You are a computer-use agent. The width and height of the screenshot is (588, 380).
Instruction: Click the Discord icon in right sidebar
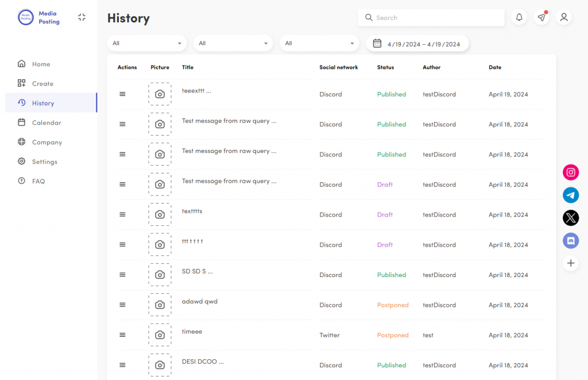[x=570, y=241]
